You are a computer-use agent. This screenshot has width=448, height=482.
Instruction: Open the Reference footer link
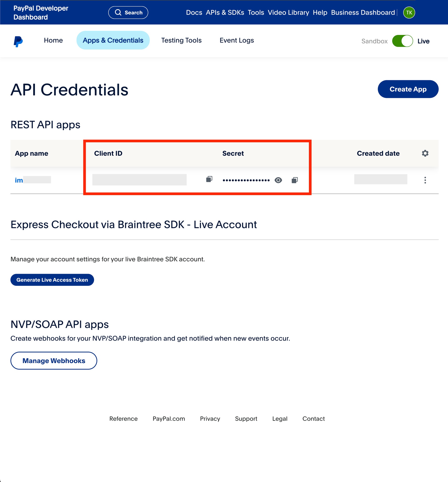click(x=123, y=419)
